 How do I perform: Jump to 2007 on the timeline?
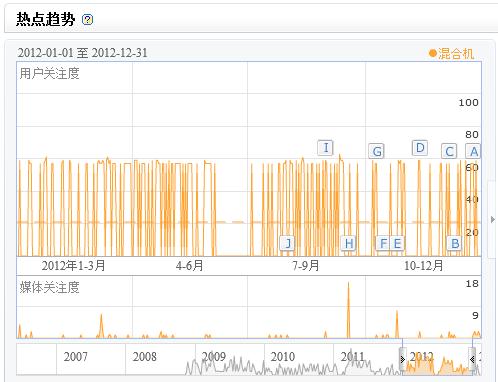76,356
